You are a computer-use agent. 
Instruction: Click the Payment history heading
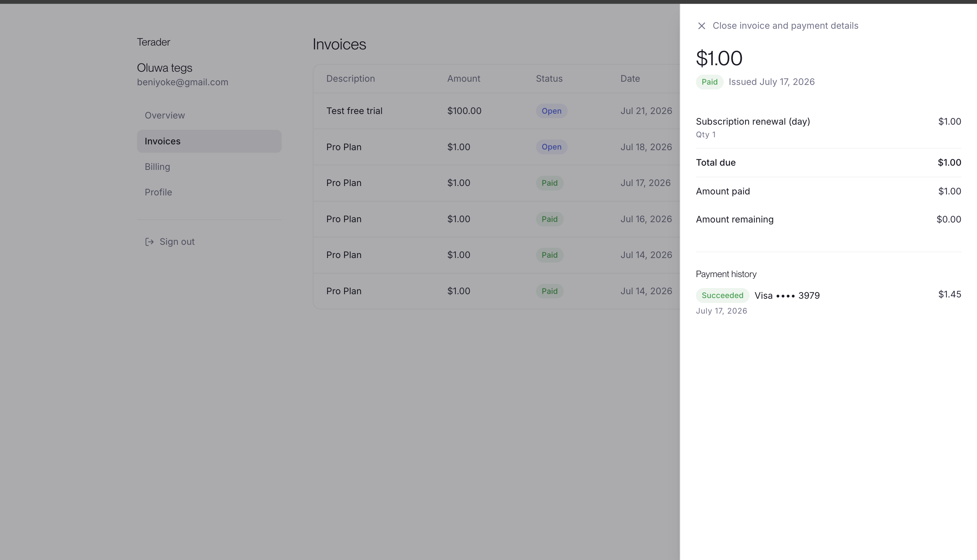click(726, 274)
